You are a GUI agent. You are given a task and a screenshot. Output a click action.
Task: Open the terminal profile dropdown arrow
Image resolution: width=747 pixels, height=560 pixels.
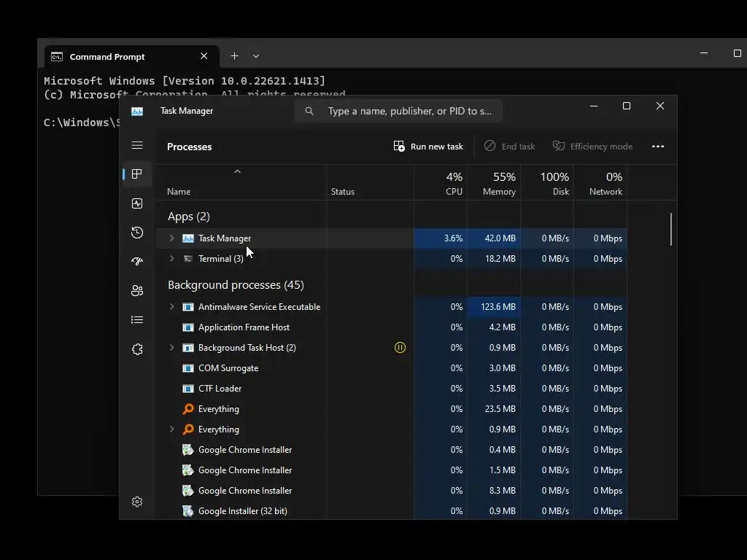[x=256, y=55]
